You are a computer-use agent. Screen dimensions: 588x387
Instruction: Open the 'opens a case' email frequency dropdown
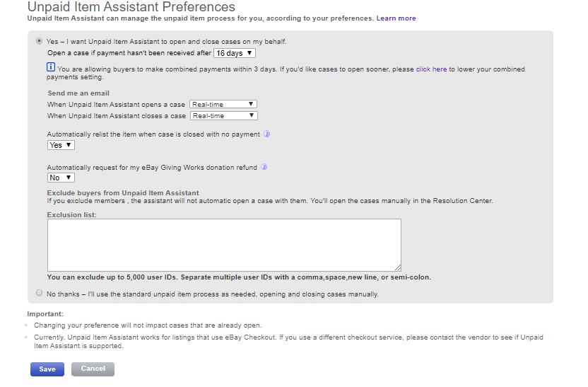tap(223, 105)
